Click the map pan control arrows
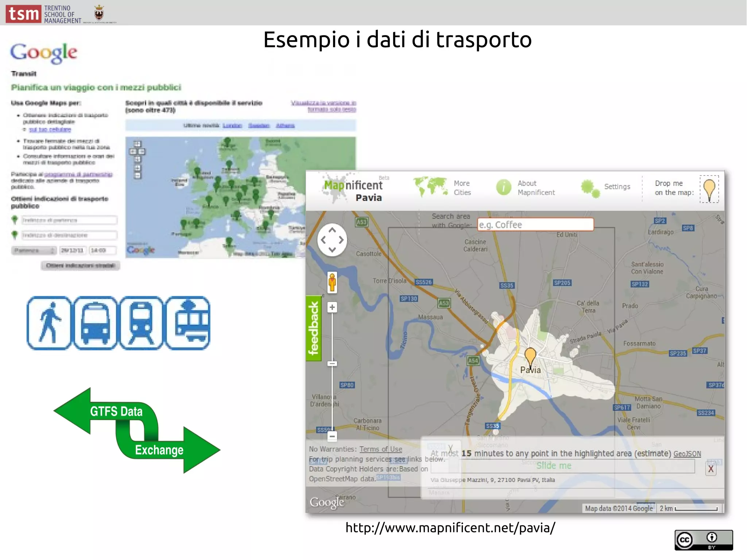The height and width of the screenshot is (560, 747). point(332,240)
